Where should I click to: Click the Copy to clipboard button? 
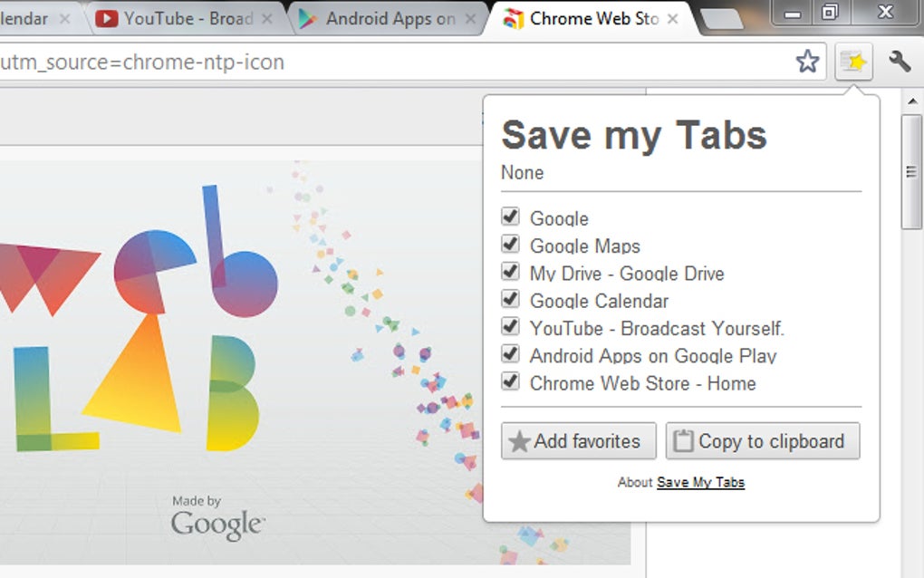click(762, 440)
